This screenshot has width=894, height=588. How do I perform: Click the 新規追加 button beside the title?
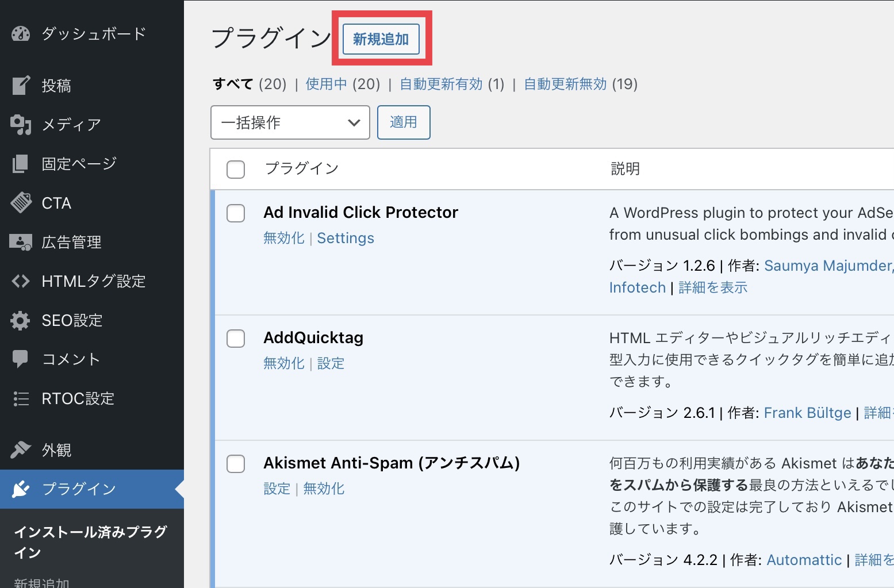click(x=381, y=39)
